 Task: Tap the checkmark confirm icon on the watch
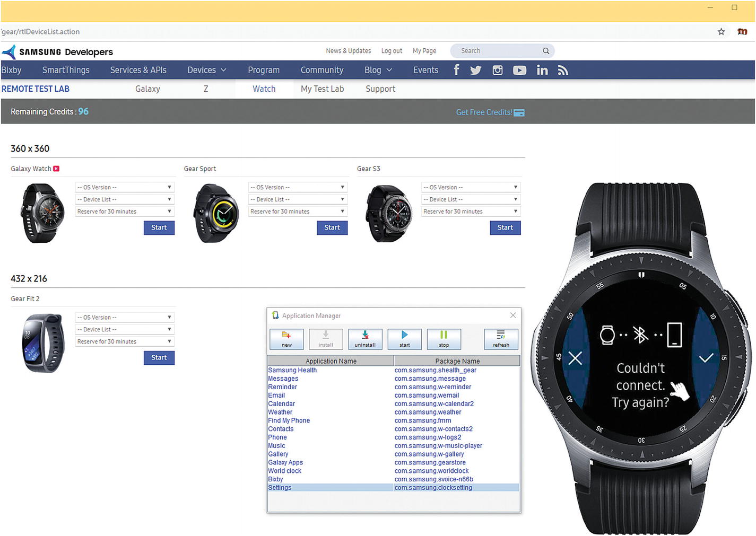pyautogui.click(x=706, y=358)
